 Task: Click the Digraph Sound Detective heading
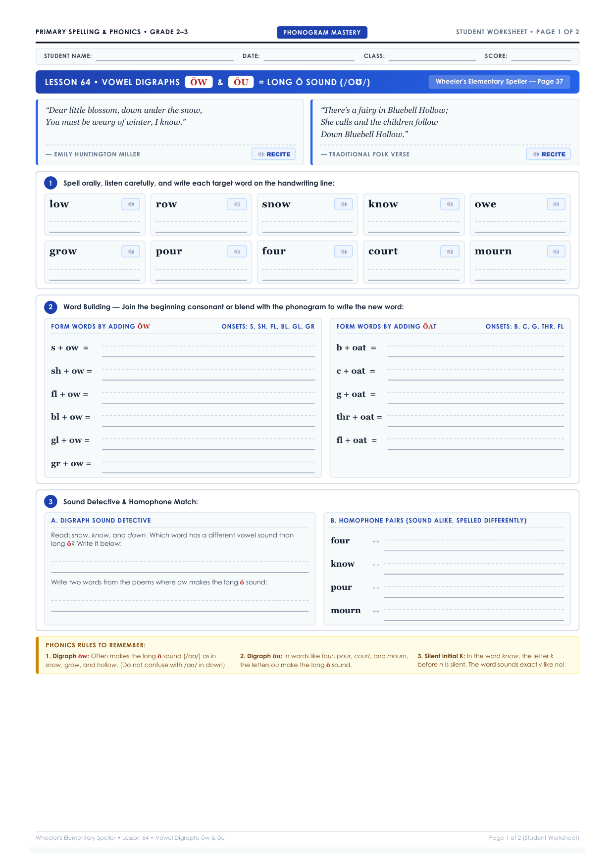(101, 521)
